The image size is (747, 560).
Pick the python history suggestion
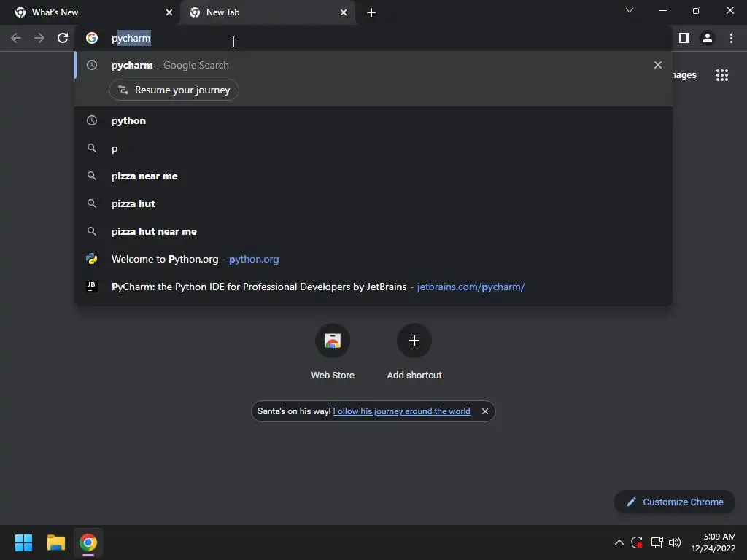[x=373, y=120]
